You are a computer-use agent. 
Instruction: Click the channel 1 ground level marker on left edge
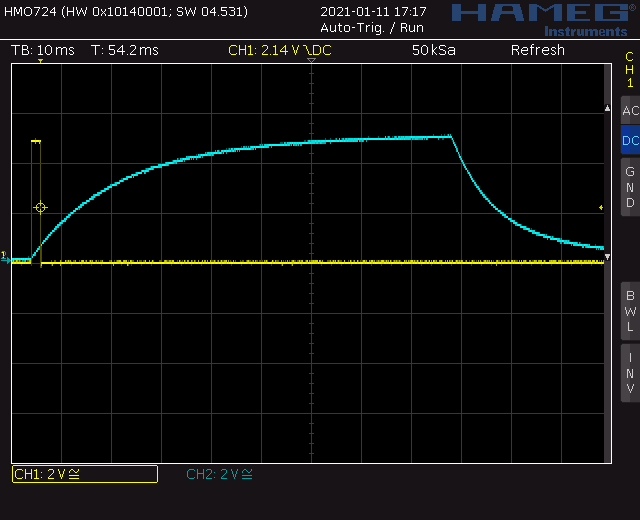[x=5, y=256]
